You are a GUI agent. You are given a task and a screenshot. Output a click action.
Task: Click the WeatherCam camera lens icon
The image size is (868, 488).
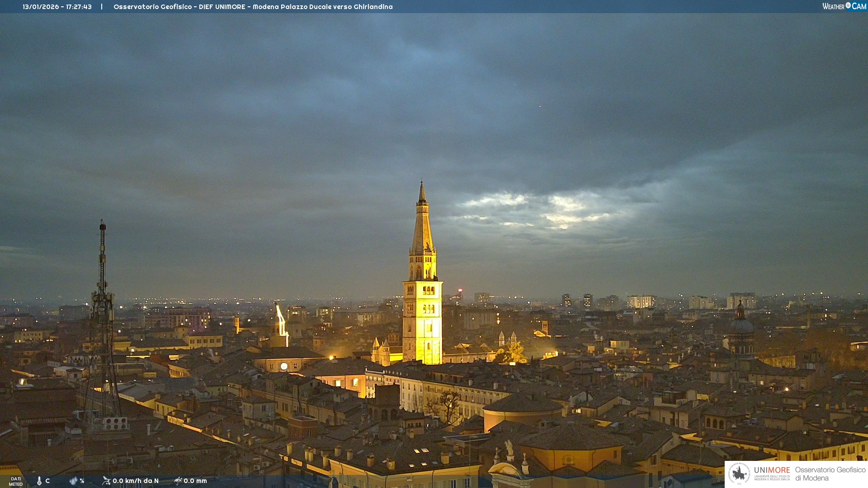coord(848,5)
